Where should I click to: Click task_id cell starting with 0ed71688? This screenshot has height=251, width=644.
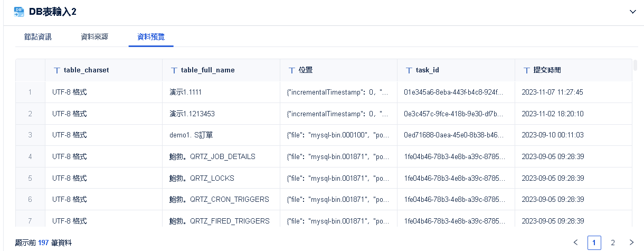pos(453,135)
